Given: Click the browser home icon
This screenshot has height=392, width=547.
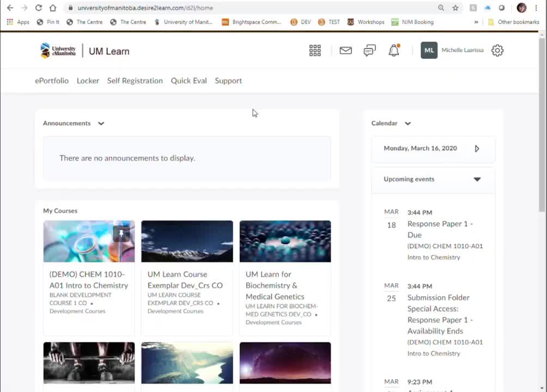Looking at the screenshot, I should pyautogui.click(x=52, y=8).
